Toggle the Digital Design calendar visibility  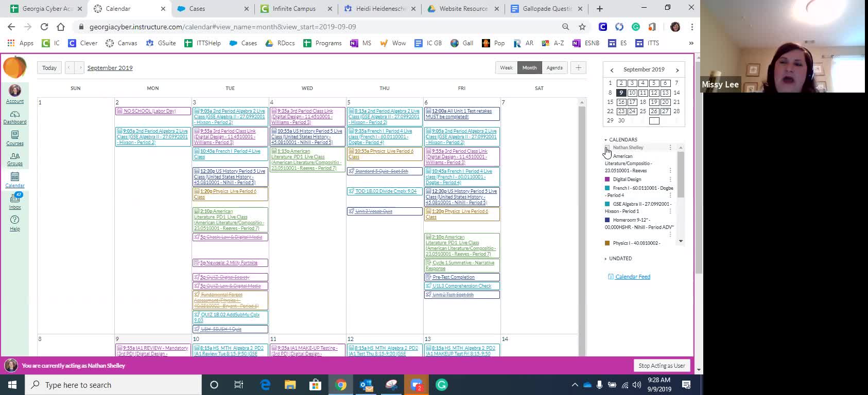tap(607, 179)
